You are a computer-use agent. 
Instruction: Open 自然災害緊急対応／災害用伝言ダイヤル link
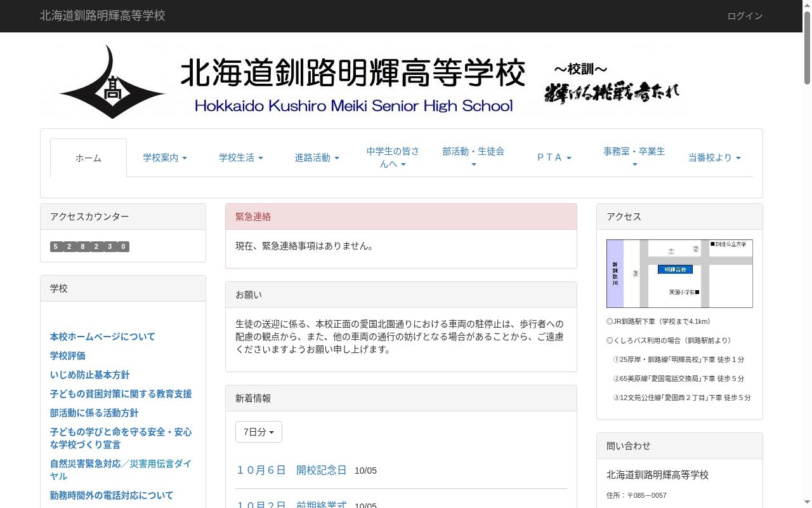(121, 470)
